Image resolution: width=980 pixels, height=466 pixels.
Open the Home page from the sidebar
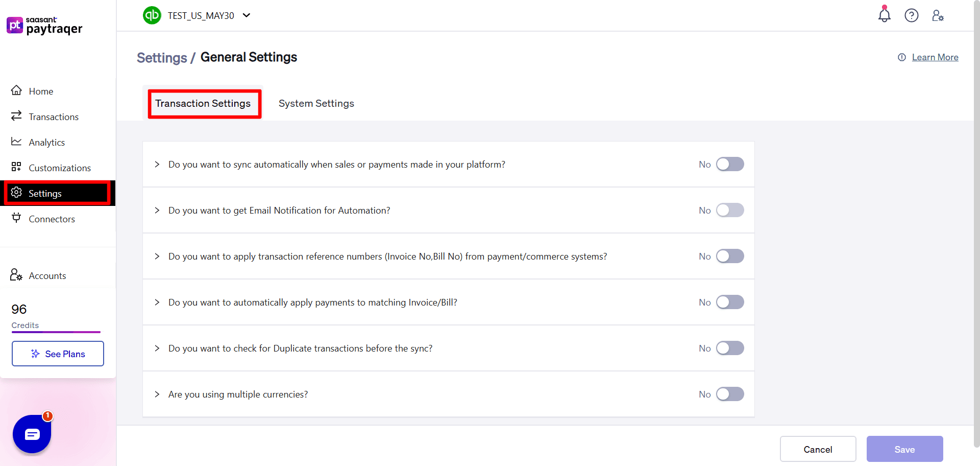click(41, 91)
